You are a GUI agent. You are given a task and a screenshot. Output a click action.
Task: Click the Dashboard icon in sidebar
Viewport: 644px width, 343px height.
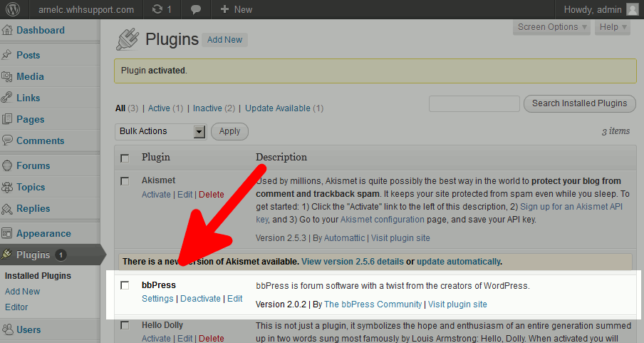point(7,31)
